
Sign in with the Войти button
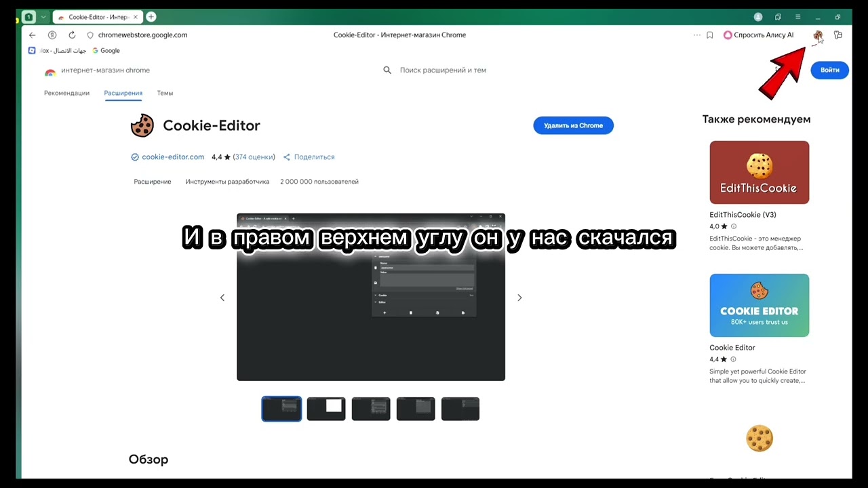tap(830, 70)
